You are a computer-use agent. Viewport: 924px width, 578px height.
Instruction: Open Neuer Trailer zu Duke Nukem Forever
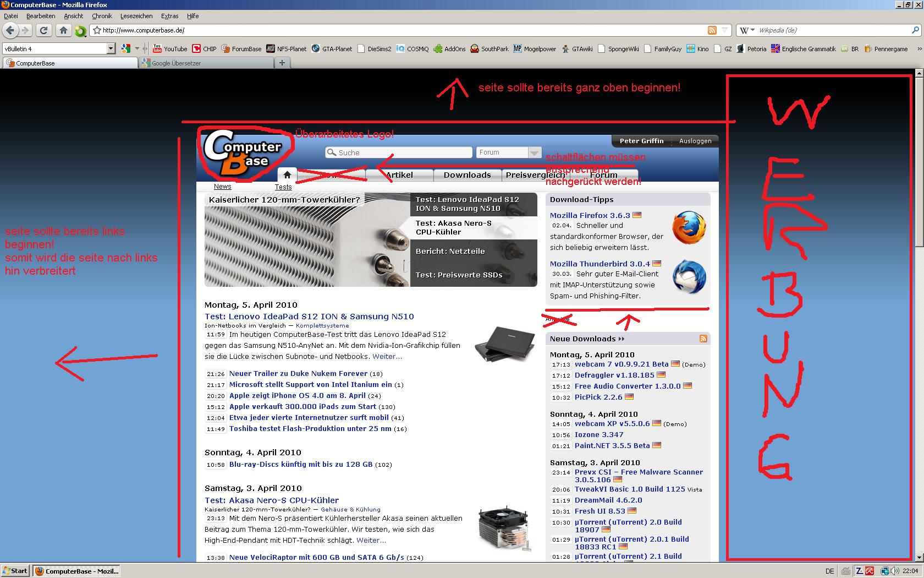(298, 374)
